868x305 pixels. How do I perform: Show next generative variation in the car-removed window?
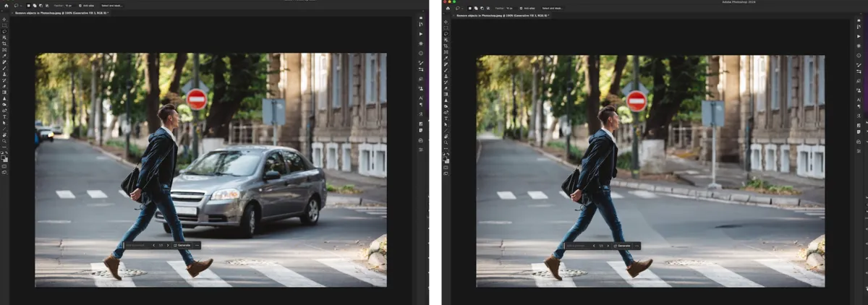(x=609, y=246)
